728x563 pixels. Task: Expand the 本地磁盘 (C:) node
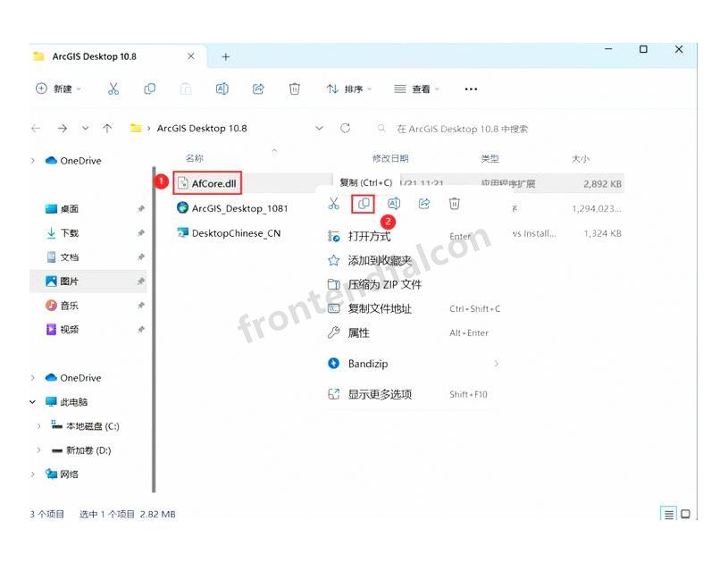click(39, 426)
